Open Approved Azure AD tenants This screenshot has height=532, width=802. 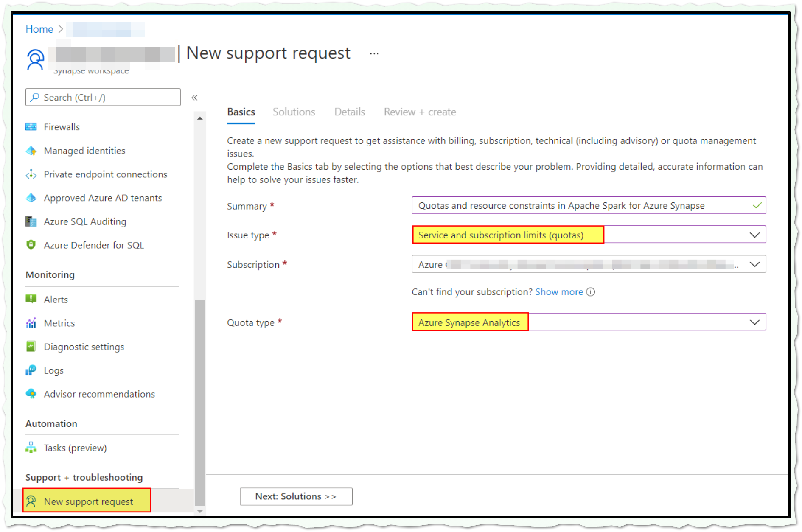click(31, 198)
